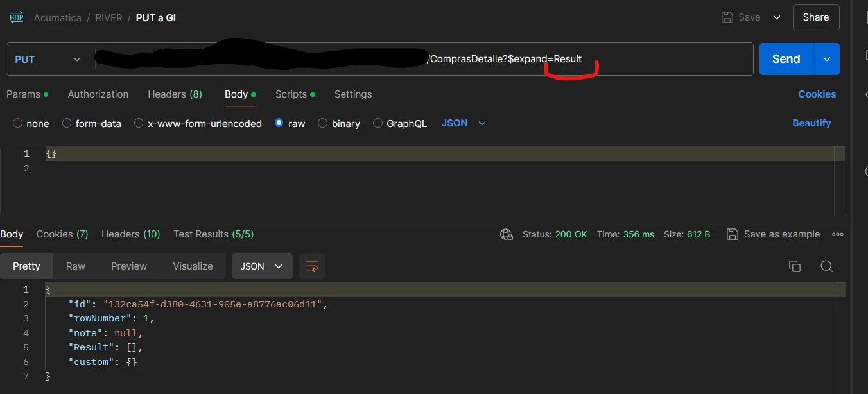Screen dimensions: 868x394
Task: Expand the Save options chevron
Action: [777, 17]
